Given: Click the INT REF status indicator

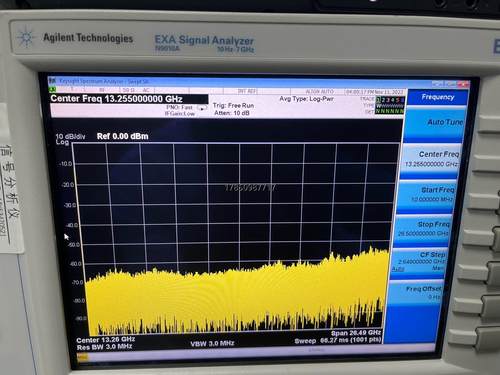Looking at the screenshot, I should pyautogui.click(x=247, y=91).
